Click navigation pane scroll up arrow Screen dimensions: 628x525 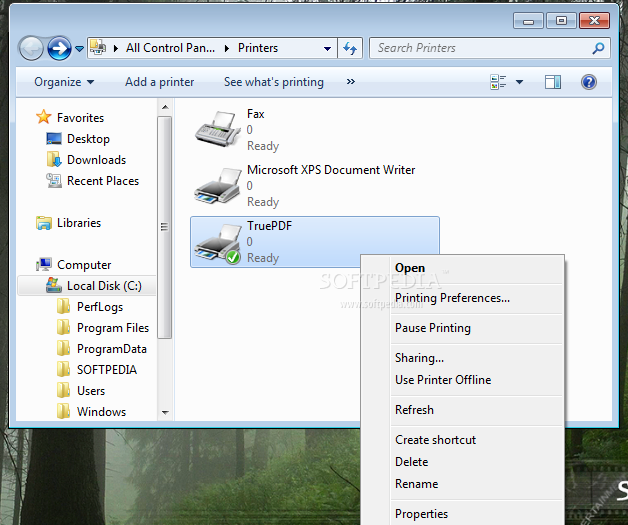[165, 107]
